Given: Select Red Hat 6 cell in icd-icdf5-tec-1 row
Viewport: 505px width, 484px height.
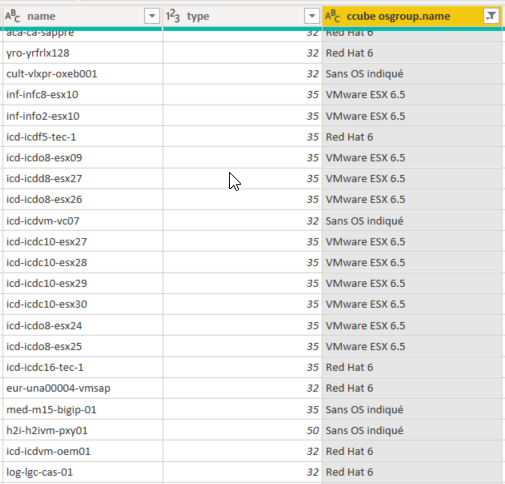Looking at the screenshot, I should 412,137.
